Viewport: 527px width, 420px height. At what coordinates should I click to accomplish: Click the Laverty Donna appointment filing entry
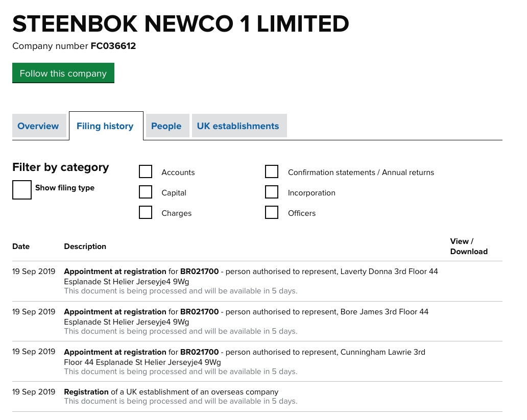pos(250,276)
